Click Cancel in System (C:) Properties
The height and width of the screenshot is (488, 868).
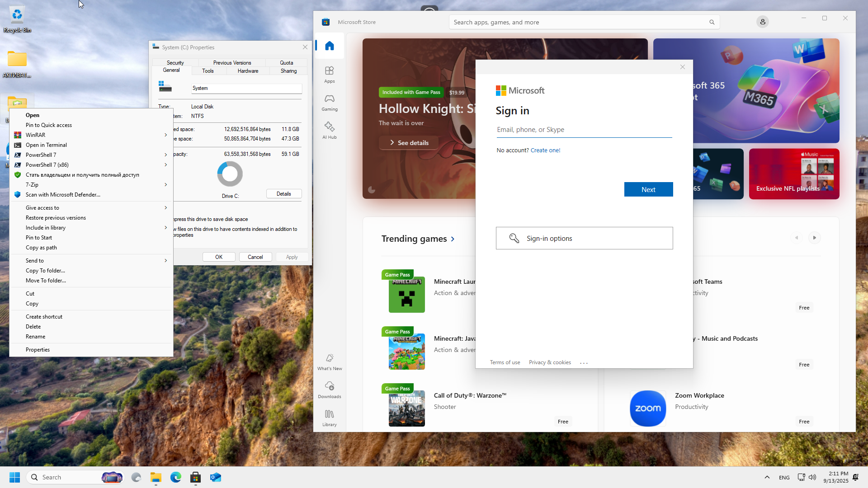[255, 257]
